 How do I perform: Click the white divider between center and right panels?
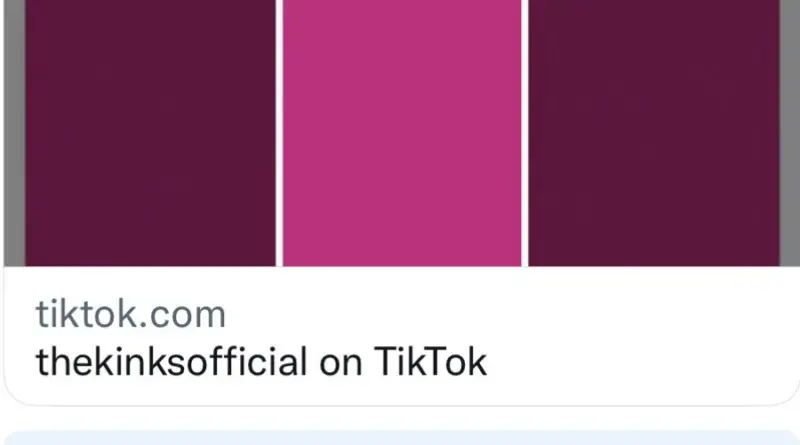[x=525, y=133]
